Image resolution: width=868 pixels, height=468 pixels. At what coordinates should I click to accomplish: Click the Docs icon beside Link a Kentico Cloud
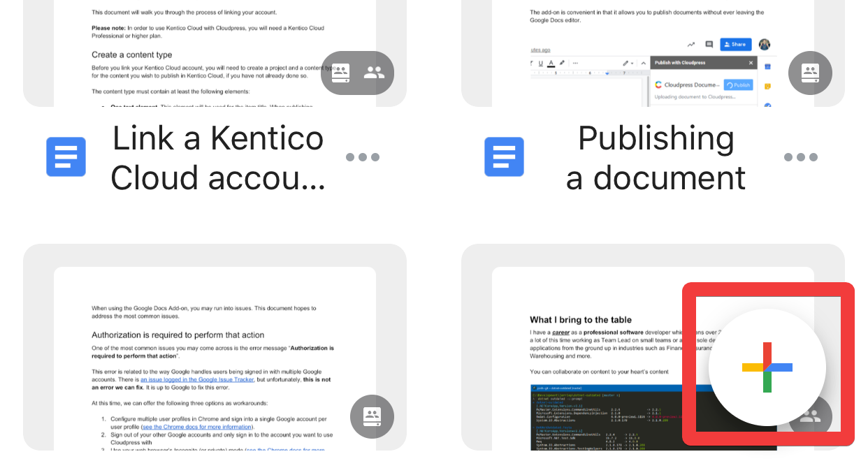[66, 156]
